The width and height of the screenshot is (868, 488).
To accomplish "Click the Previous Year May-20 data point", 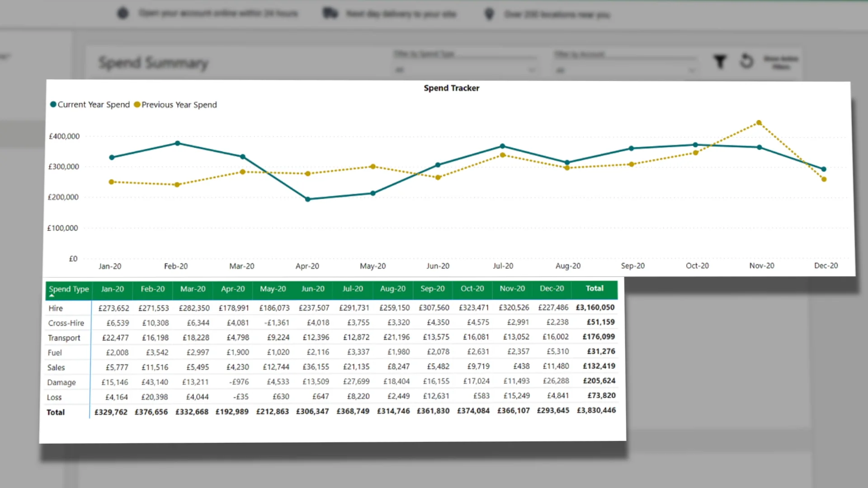I will 373,167.
